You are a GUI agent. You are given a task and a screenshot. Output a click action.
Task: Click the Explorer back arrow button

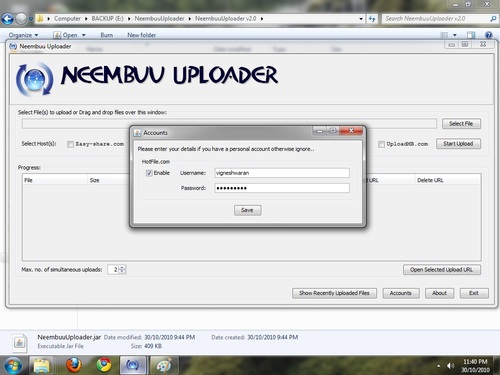click(7, 19)
